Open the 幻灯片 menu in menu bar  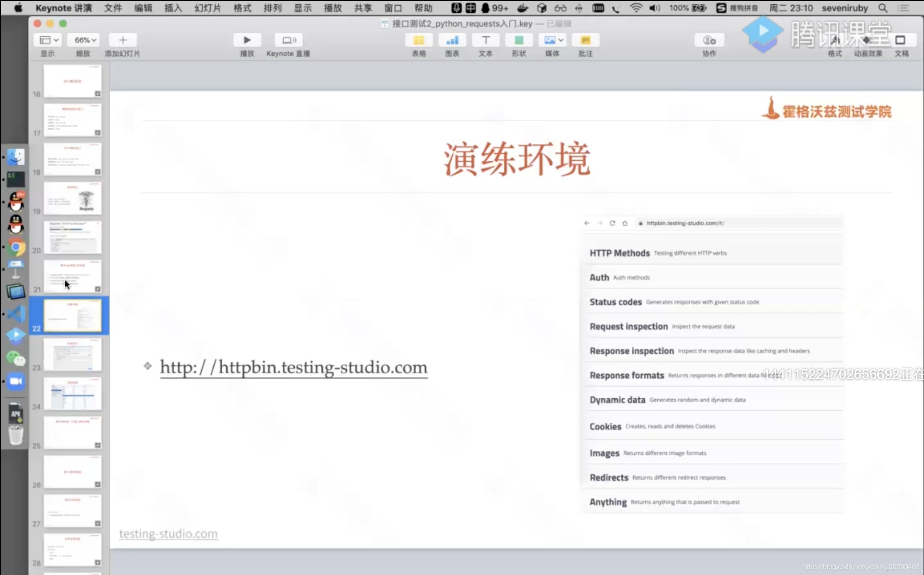[208, 8]
